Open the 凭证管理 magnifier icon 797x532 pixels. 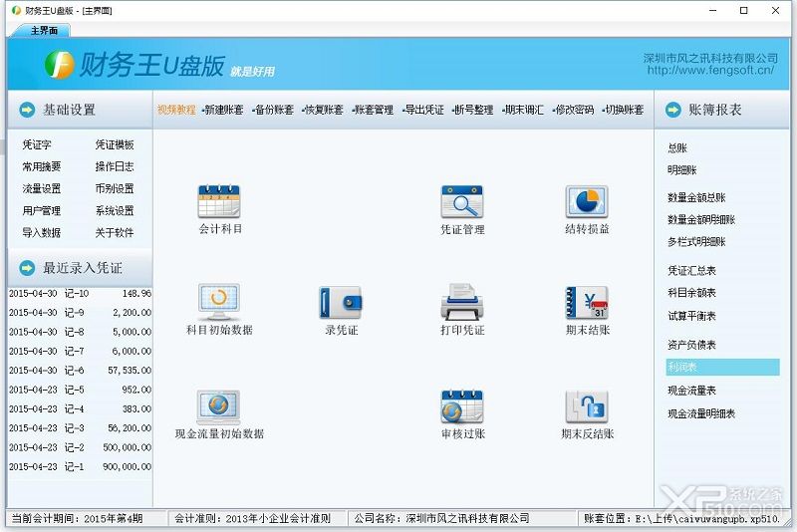(x=462, y=201)
